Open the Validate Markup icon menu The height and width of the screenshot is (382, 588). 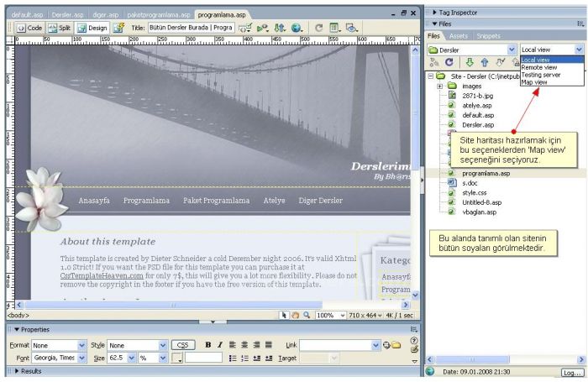pos(262,28)
